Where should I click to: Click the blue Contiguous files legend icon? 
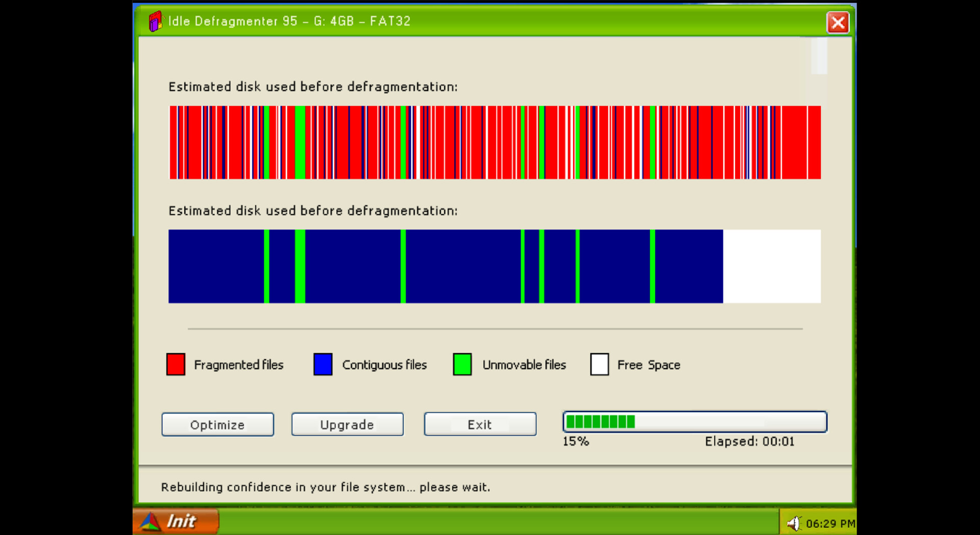point(323,364)
